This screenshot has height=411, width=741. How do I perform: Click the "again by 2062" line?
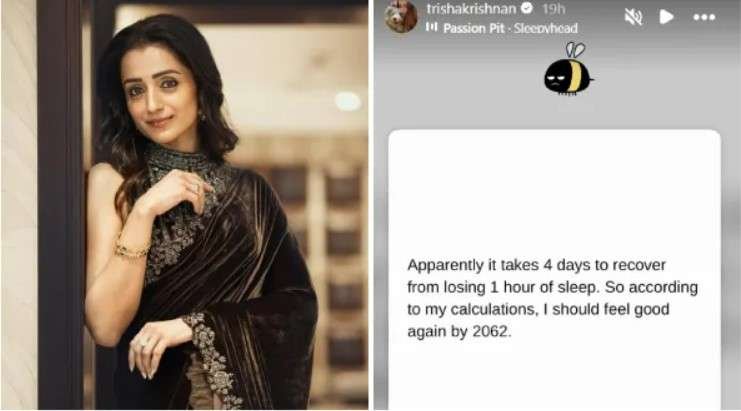point(459,332)
